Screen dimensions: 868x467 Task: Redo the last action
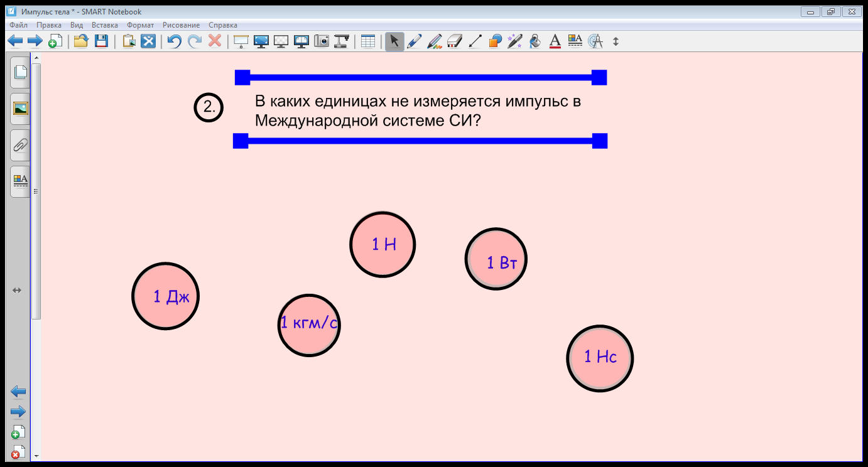pyautogui.click(x=195, y=41)
